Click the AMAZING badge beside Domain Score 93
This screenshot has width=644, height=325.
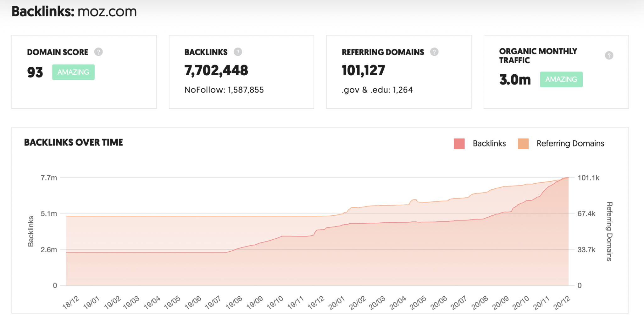point(73,72)
